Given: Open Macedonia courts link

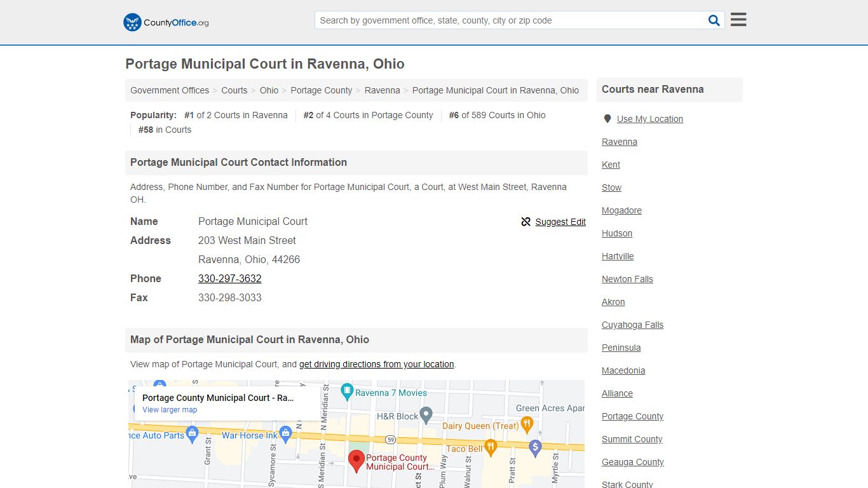Looking at the screenshot, I should point(623,370).
